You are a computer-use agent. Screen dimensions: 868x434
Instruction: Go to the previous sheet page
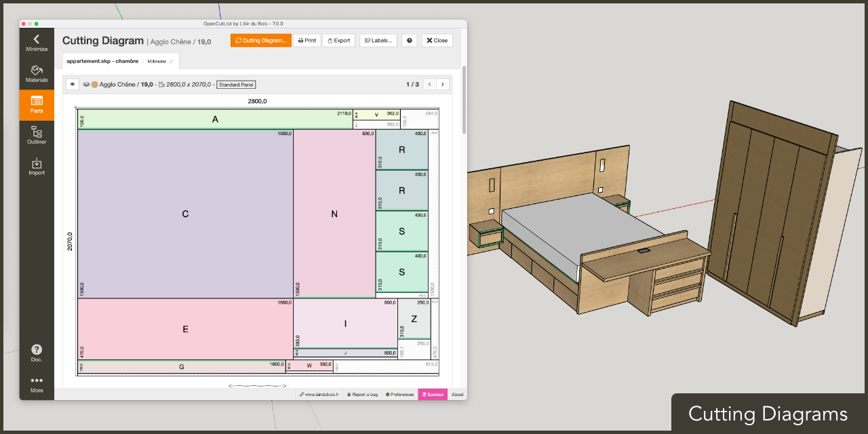pyautogui.click(x=429, y=85)
